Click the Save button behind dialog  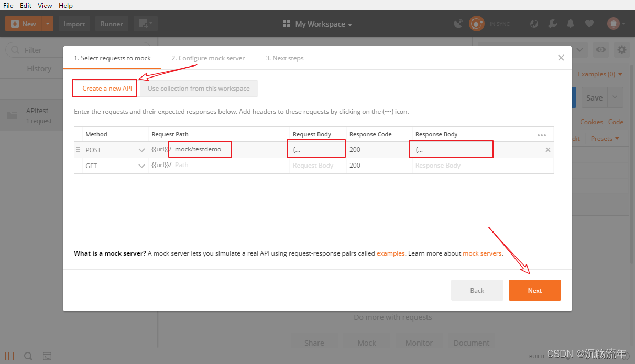tap(594, 98)
